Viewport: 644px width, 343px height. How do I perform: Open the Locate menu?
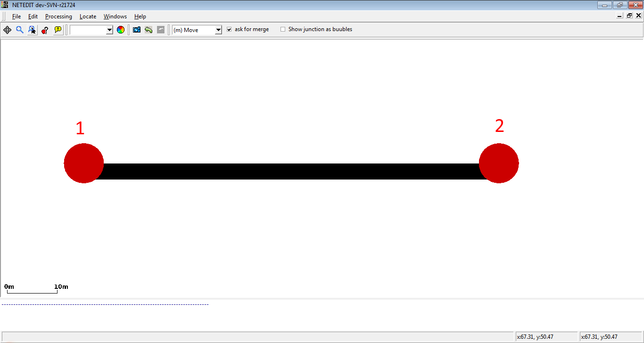pos(88,16)
